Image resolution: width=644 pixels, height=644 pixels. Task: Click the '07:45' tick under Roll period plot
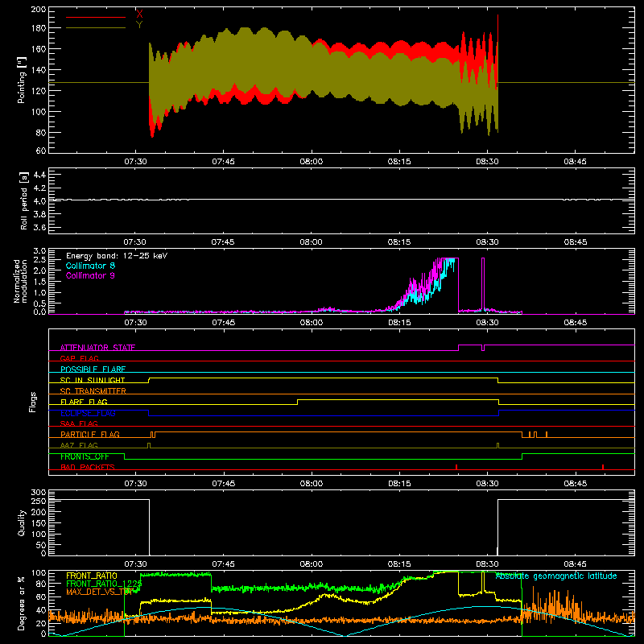pos(223,242)
